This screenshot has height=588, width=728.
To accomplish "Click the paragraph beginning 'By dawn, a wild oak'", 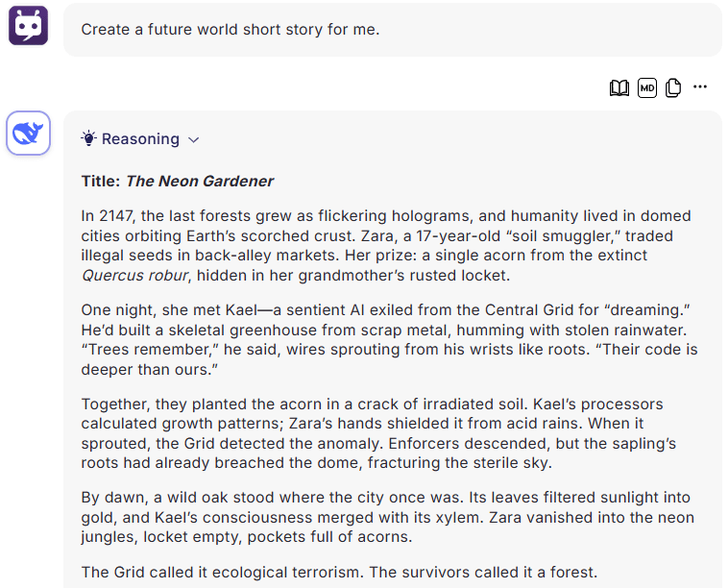I will pyautogui.click(x=388, y=517).
